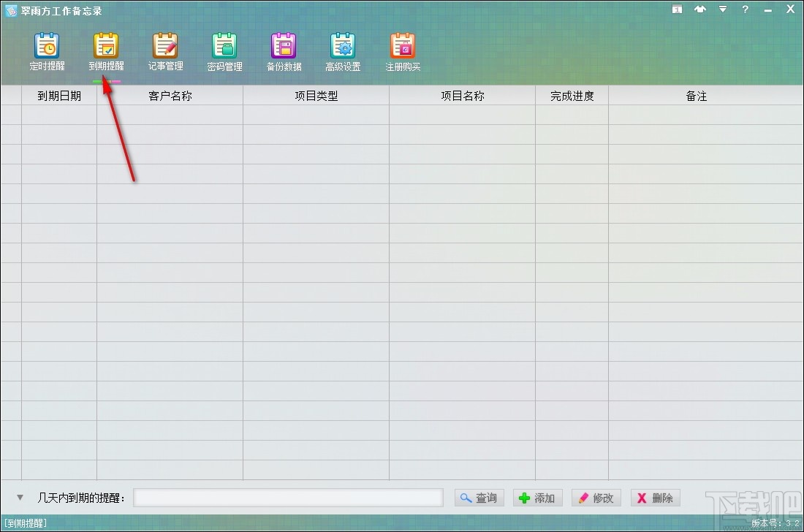
Task: Click the [到期提醒] status bar label
Action: point(25,522)
